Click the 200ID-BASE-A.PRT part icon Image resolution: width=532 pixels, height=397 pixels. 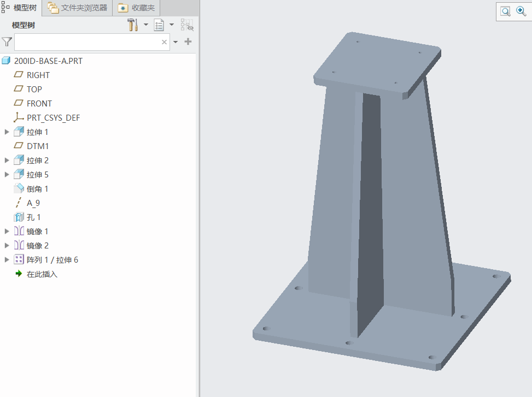[6, 61]
